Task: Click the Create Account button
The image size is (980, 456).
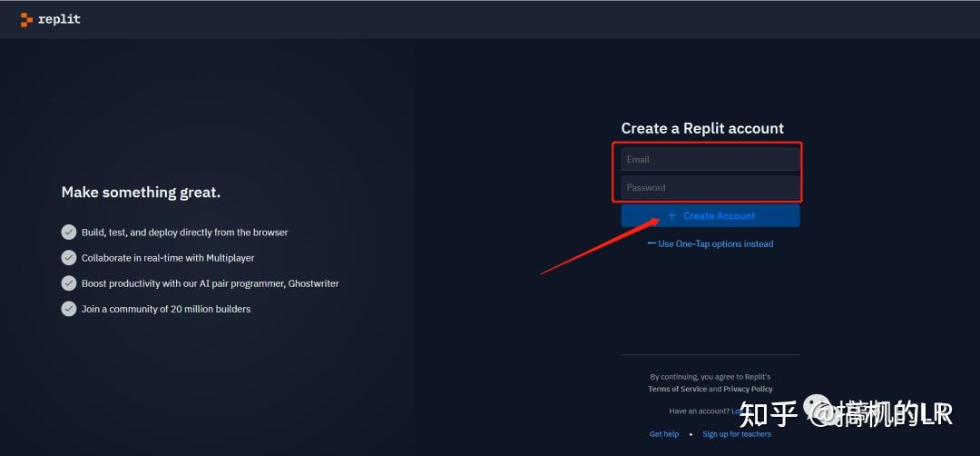Action: coord(710,216)
